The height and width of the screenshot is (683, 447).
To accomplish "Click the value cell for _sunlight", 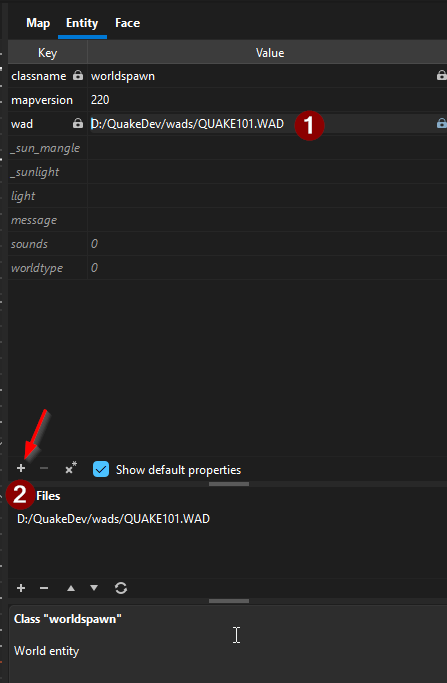I will 267,172.
